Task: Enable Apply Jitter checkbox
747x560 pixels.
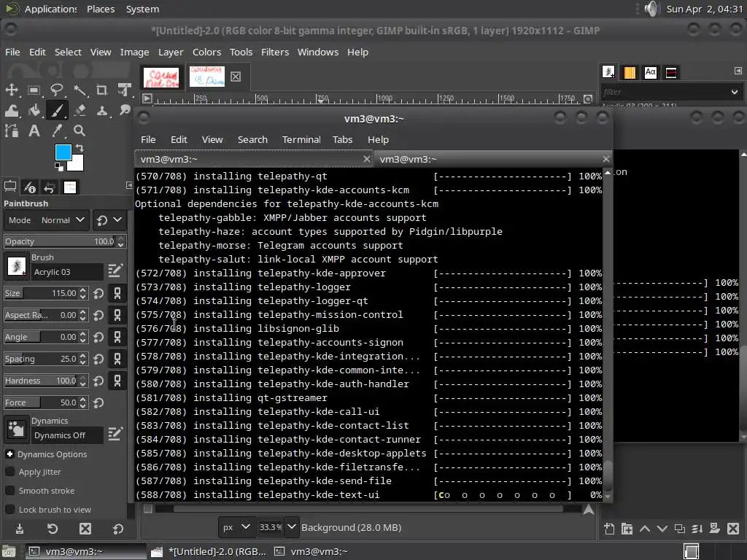Action: [x=9, y=472]
